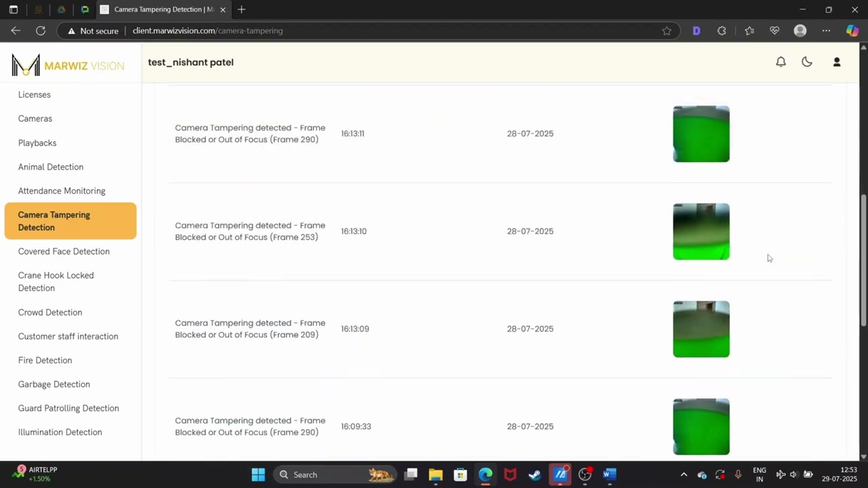868x488 pixels.
Task: Open the favorites list icon
Action: click(749, 30)
